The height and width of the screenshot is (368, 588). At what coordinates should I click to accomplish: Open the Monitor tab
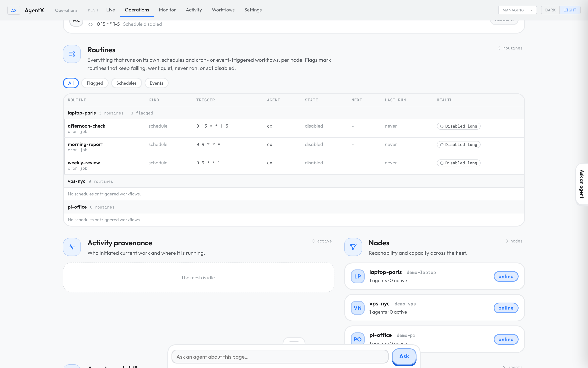point(167,10)
